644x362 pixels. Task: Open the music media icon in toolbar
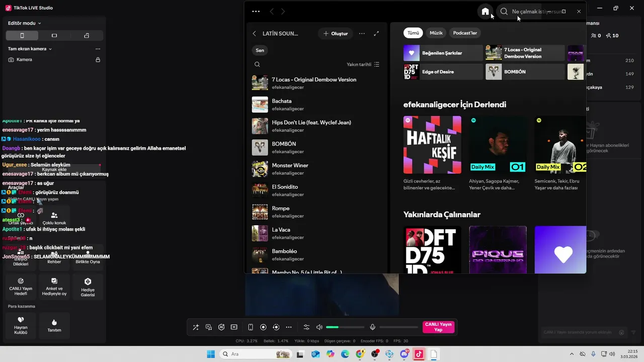click(209, 327)
